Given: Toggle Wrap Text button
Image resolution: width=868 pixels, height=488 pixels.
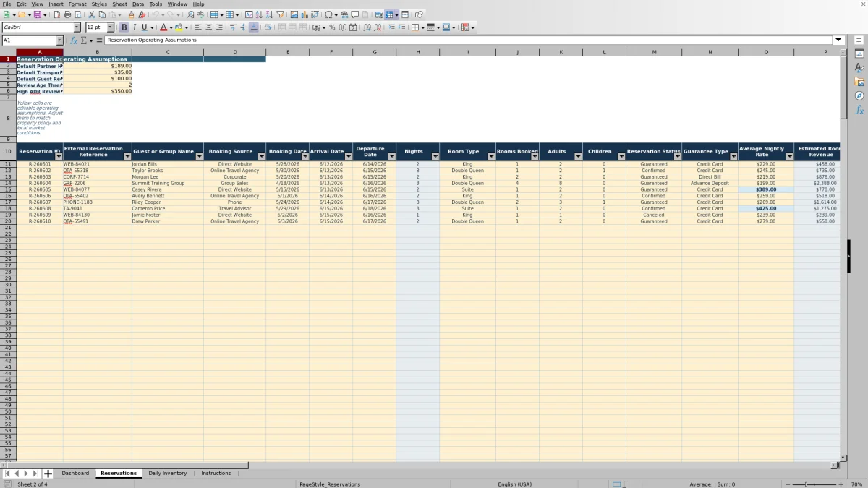Looking at the screenshot, I should 268,27.
